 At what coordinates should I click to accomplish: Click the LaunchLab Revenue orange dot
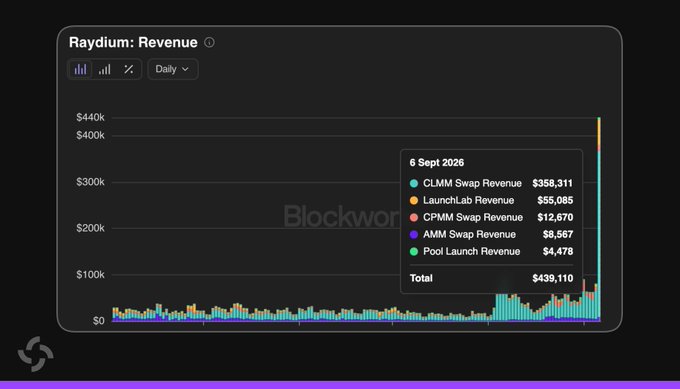pos(414,200)
